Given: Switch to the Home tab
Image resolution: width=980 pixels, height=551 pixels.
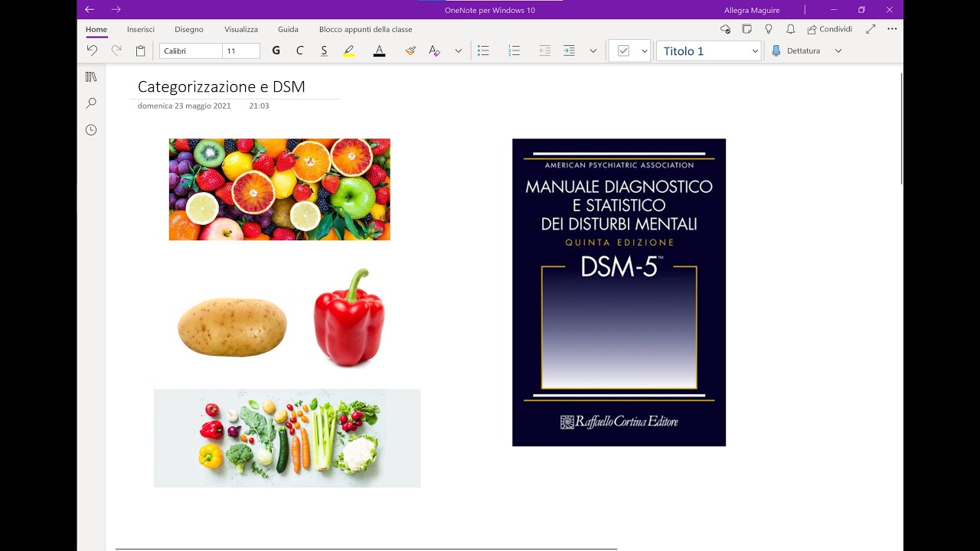Looking at the screenshot, I should coord(96,29).
